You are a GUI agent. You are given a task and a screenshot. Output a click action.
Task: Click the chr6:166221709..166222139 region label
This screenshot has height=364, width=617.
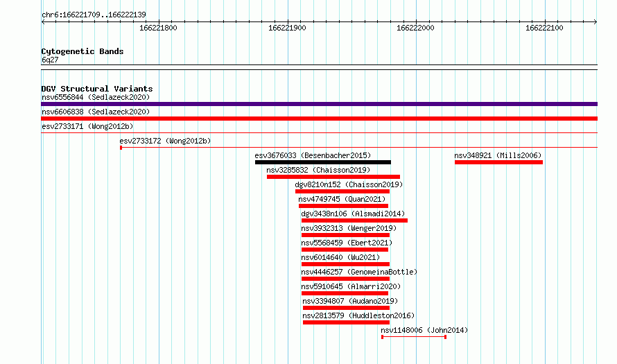[94, 15]
